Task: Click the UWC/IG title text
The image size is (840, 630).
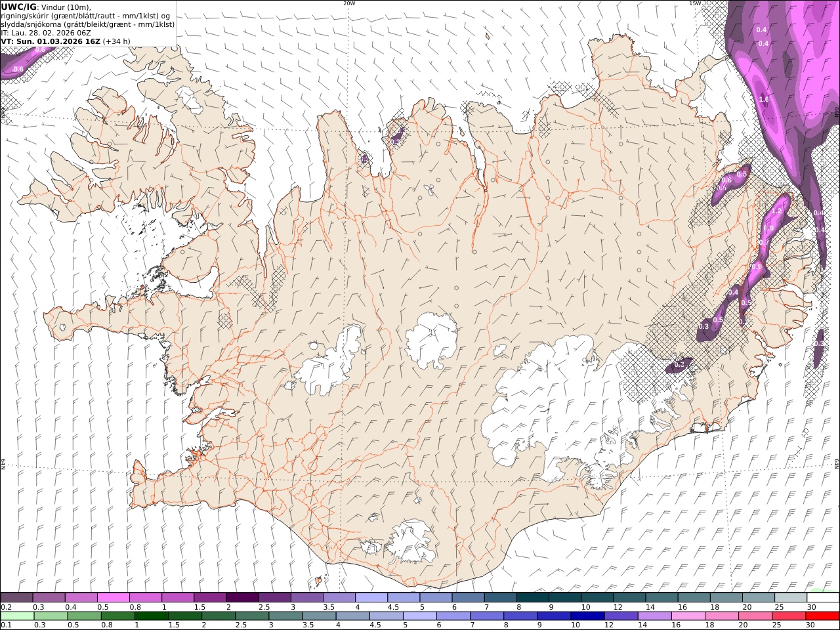Action: (x=19, y=7)
